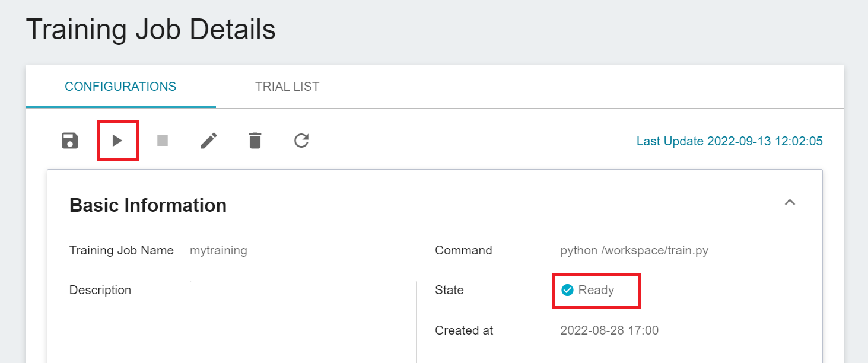Image resolution: width=868 pixels, height=363 pixels.
Task: Click the Training Job Details page title
Action: click(x=151, y=29)
